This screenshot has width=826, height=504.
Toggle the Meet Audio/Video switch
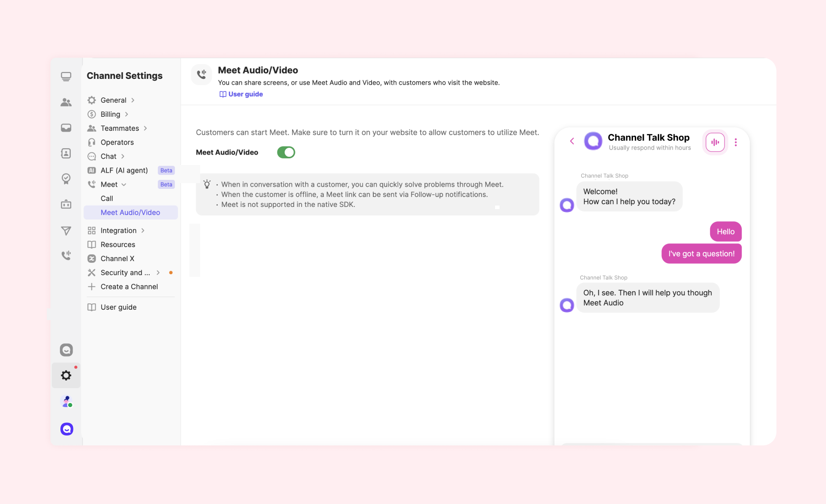(286, 152)
